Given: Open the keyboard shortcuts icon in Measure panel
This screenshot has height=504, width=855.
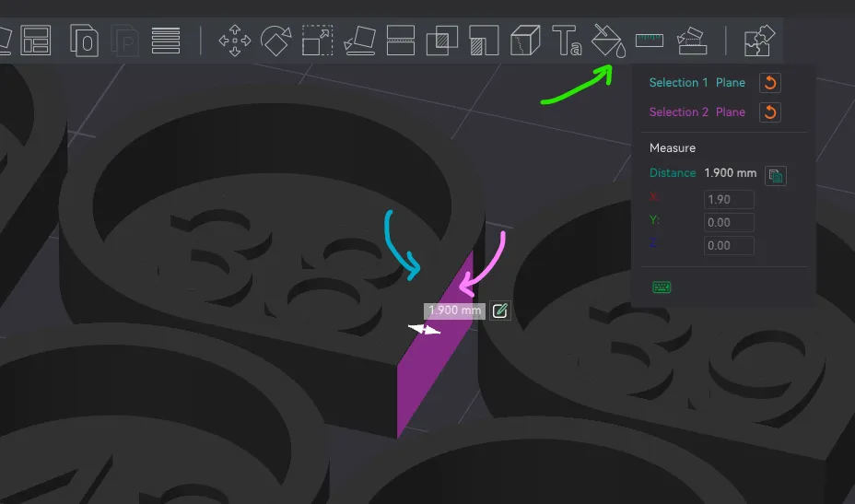Looking at the screenshot, I should 662,287.
